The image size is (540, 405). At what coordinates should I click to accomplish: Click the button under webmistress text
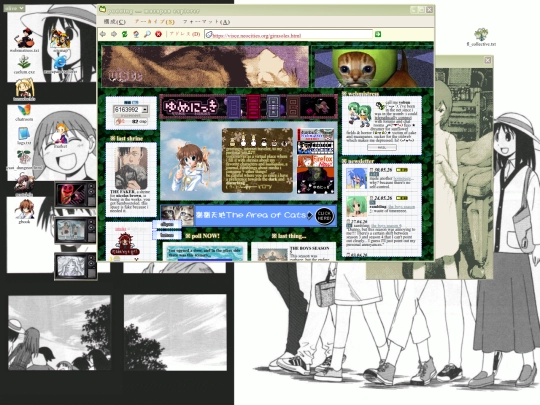382,147
